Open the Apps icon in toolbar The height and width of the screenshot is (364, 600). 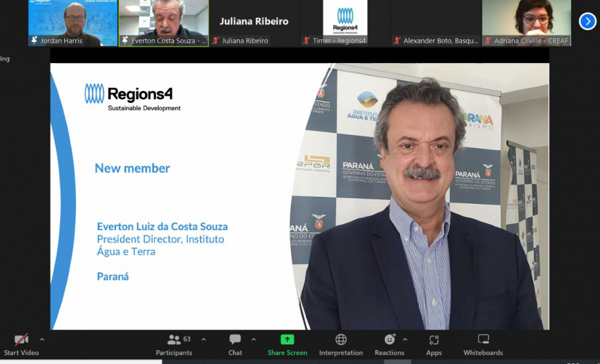[433, 340]
